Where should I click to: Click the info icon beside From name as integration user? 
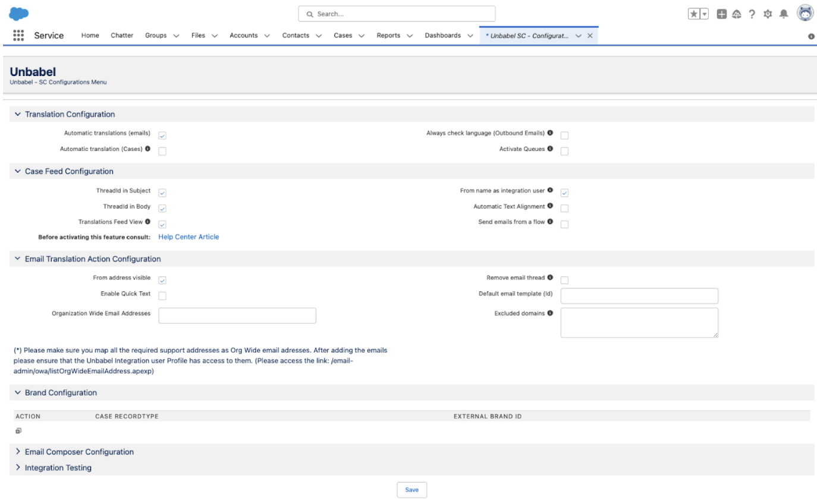coord(550,190)
